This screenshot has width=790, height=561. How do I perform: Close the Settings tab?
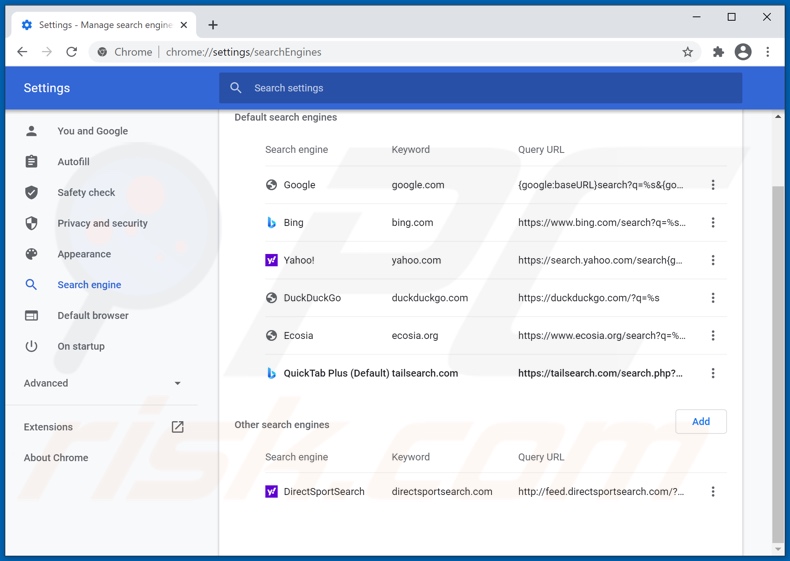click(184, 25)
